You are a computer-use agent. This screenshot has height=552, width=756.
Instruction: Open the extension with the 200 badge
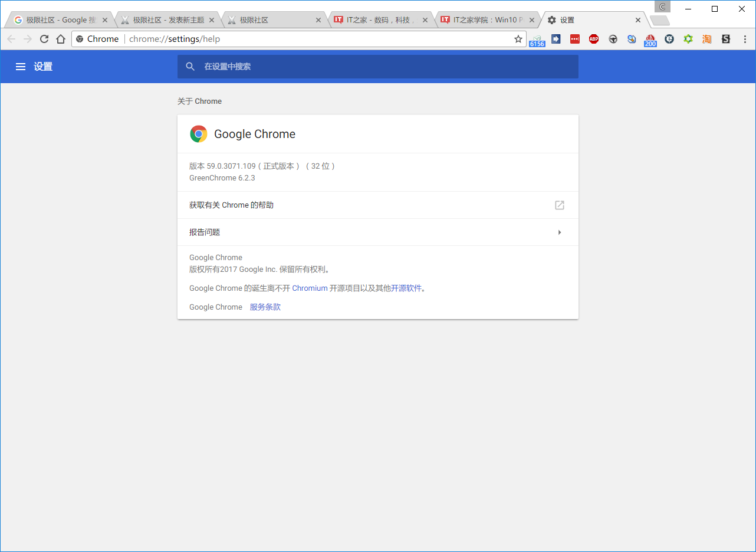[x=650, y=40]
